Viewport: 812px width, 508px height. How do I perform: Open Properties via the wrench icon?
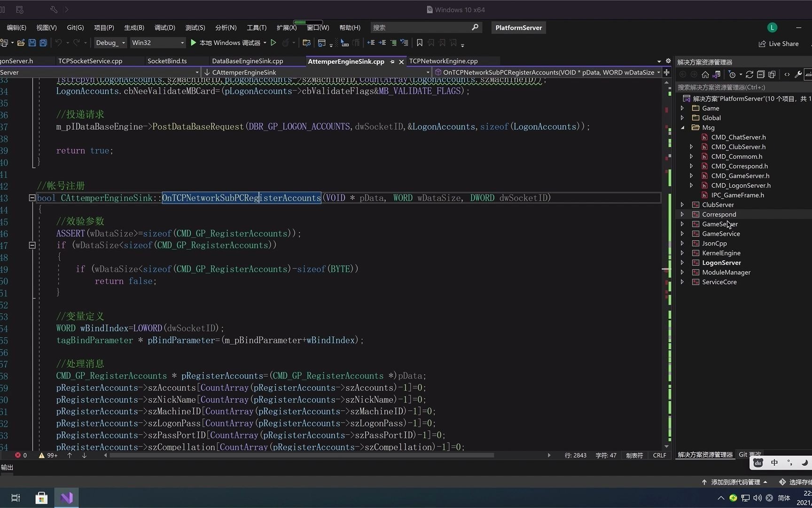pyautogui.click(x=798, y=74)
